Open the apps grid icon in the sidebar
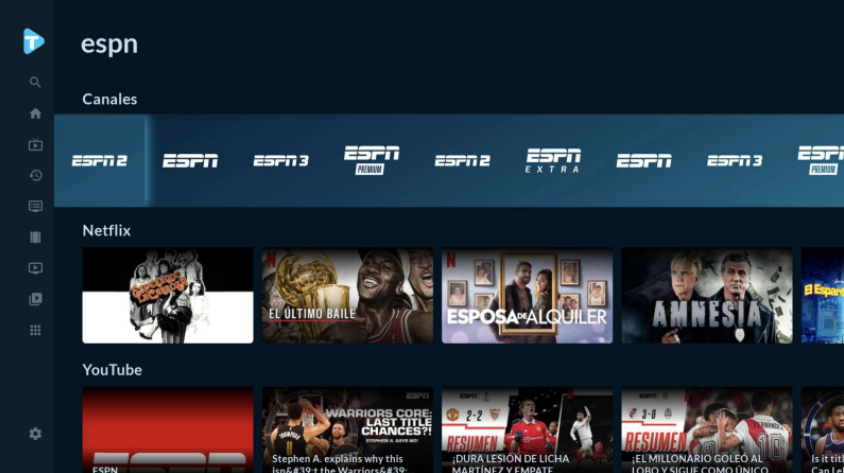 [x=36, y=330]
